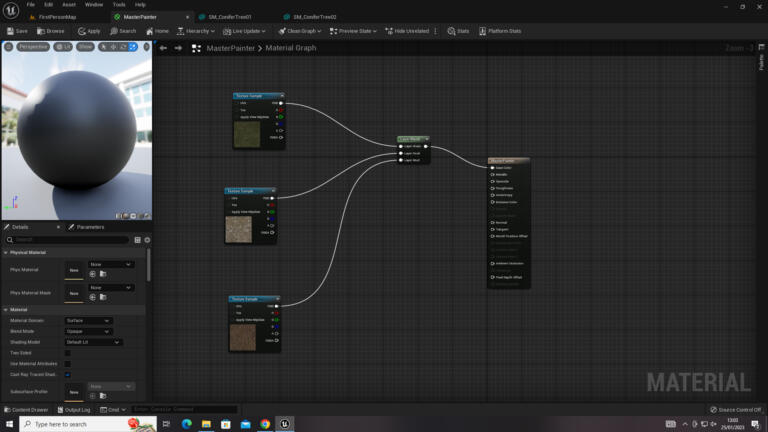
Task: Click Apply to compile the material
Action: click(x=89, y=31)
